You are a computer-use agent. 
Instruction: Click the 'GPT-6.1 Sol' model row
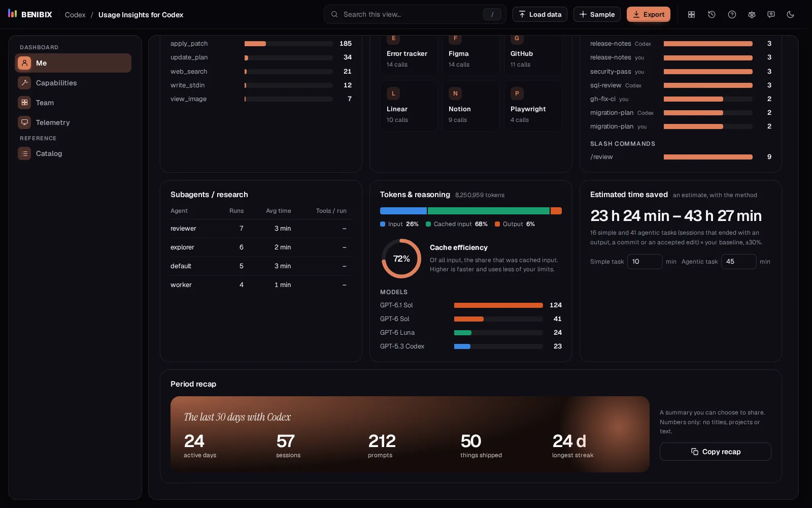tap(471, 305)
